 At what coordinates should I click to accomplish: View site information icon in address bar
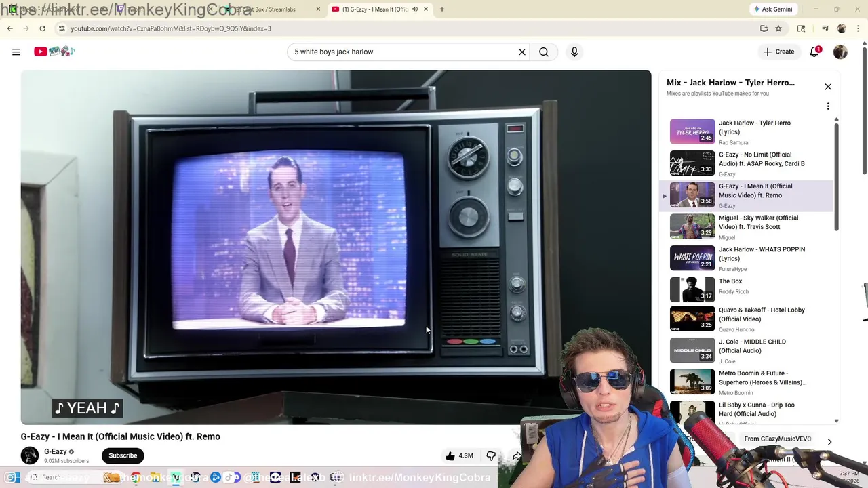click(61, 28)
